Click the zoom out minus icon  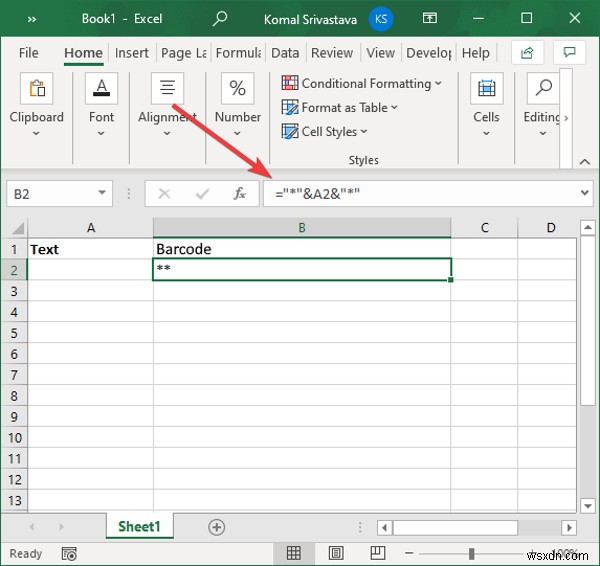point(409,553)
